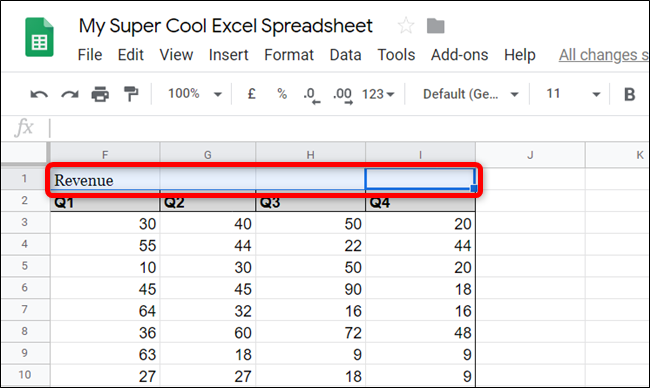Format as percent
The height and width of the screenshot is (388, 650).
282,94
